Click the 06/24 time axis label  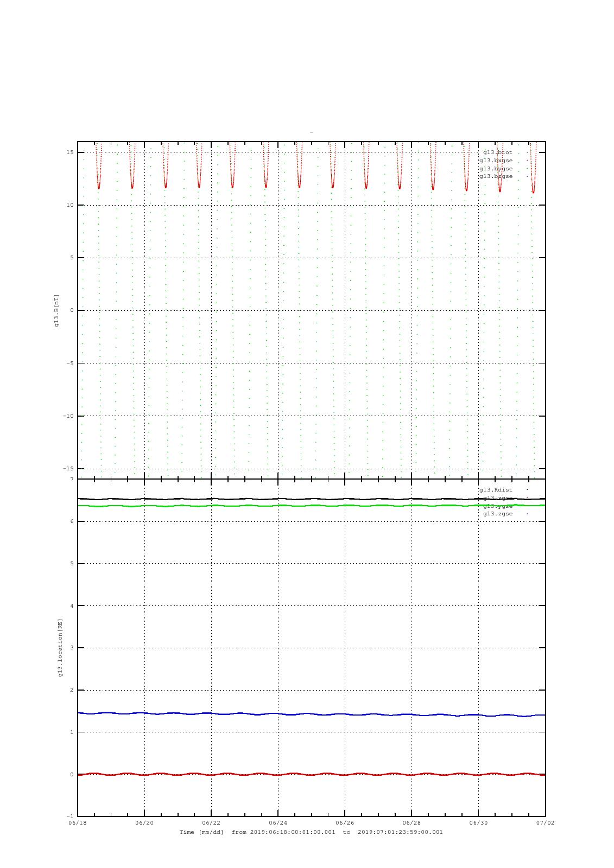[278, 823]
